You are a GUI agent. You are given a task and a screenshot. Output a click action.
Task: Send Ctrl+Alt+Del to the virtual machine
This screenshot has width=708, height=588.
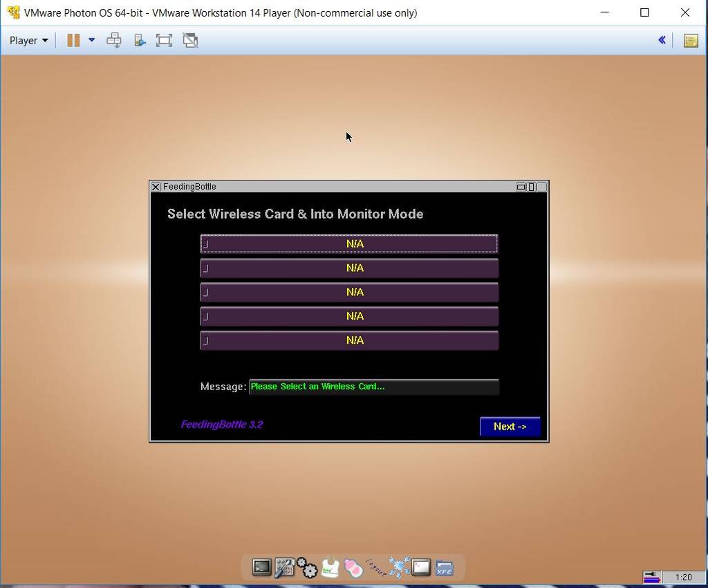click(x=114, y=40)
